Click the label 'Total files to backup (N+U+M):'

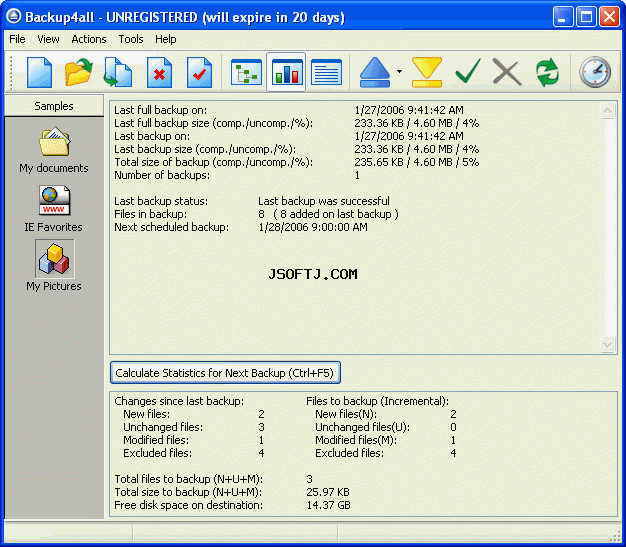tap(188, 479)
